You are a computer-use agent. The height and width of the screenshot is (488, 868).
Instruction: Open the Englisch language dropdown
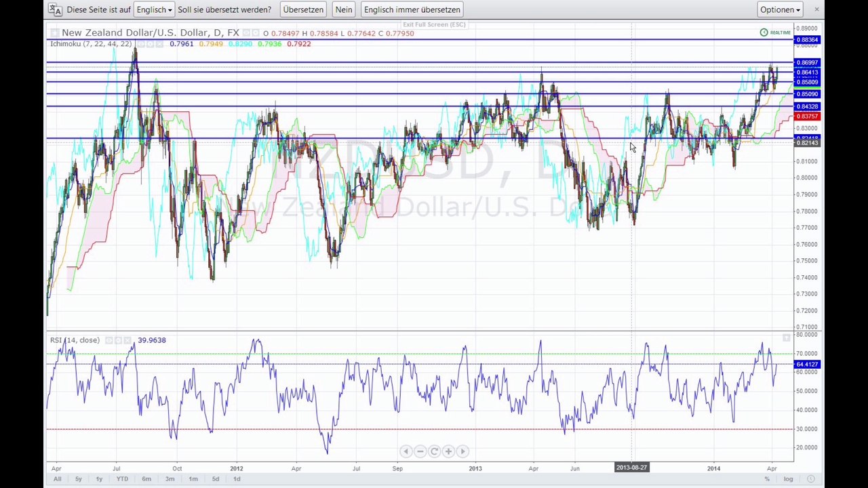coord(154,9)
